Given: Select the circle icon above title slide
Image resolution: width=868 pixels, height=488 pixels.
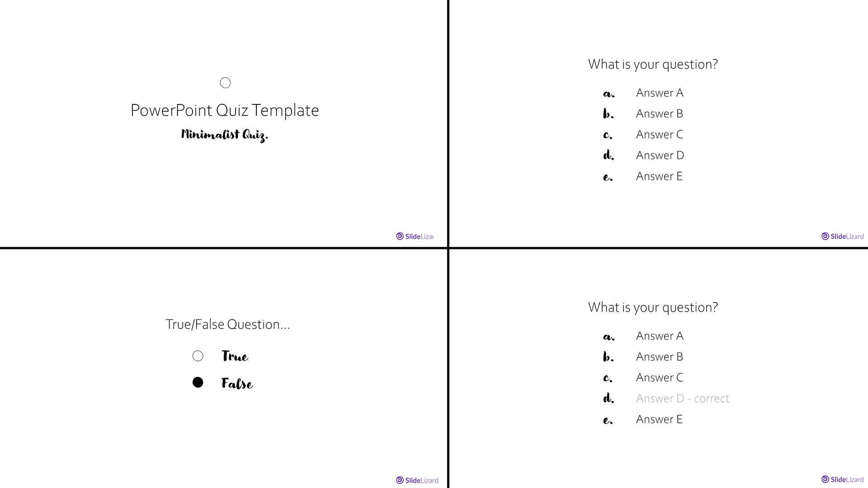Looking at the screenshot, I should (225, 82).
